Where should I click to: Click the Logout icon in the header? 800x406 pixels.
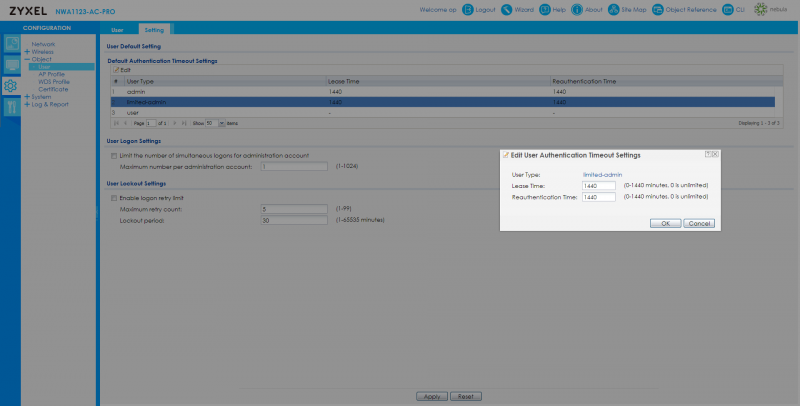467,10
